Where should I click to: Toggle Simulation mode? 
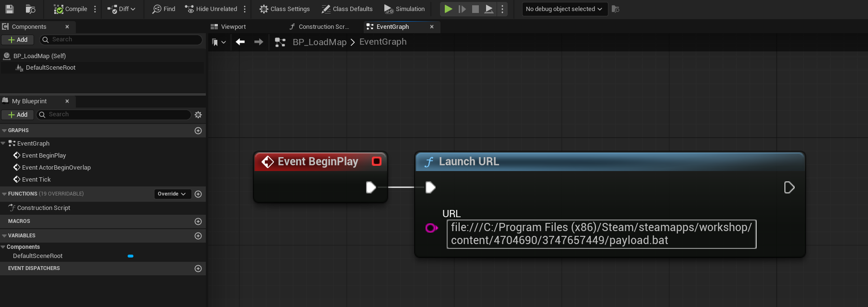404,9
